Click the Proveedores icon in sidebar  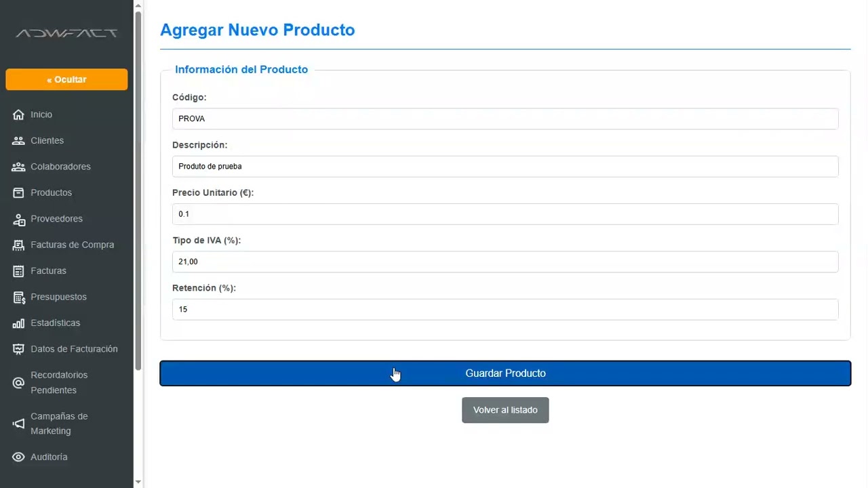(18, 219)
